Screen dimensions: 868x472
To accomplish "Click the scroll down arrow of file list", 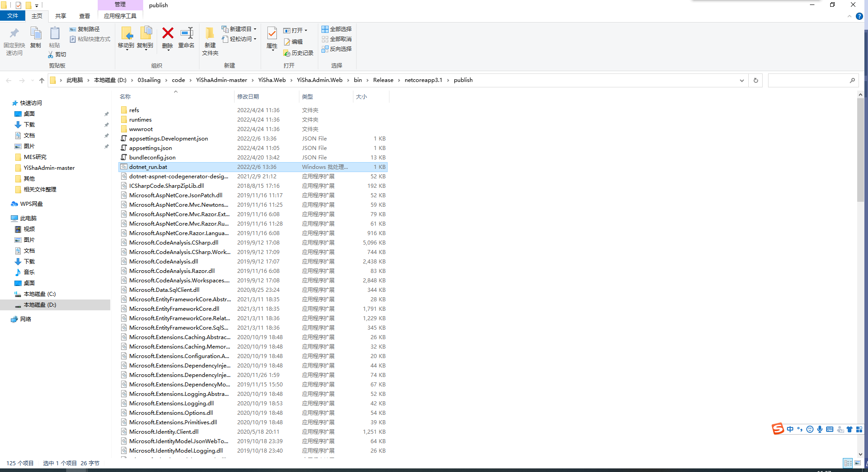I will 860,454.
